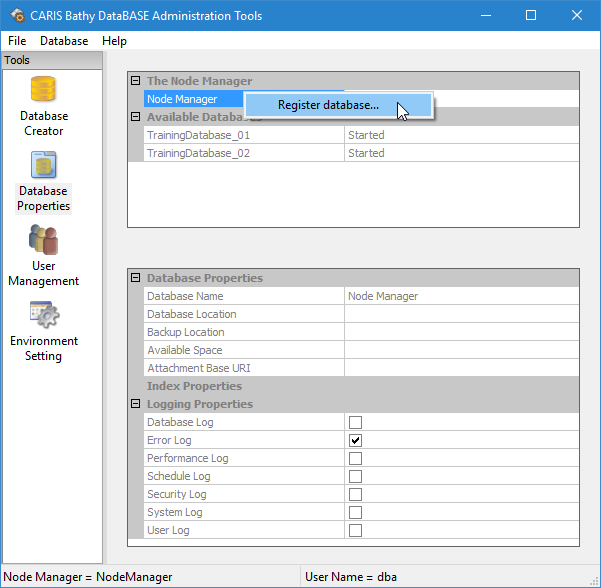The image size is (601, 588).
Task: Open the Environment Setting tool
Action: (44, 316)
